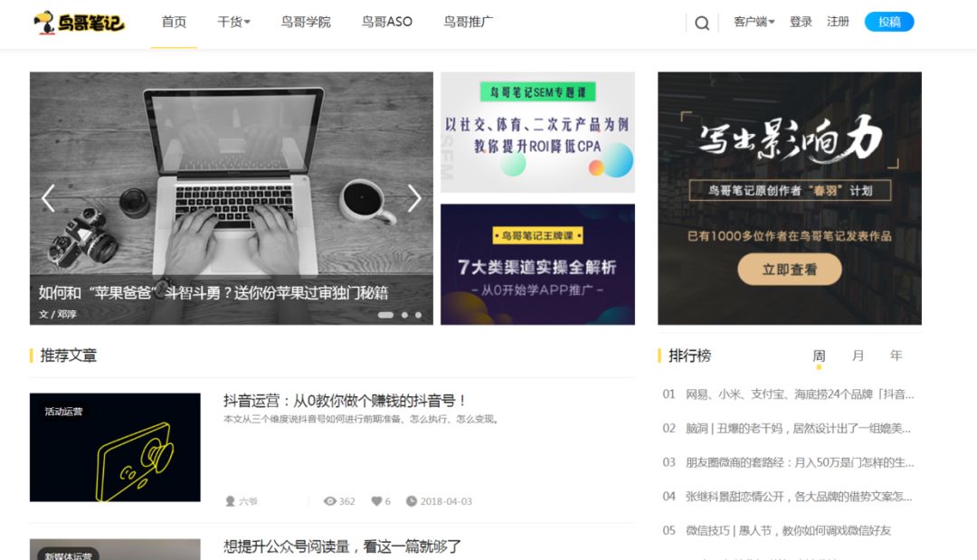Open the 抖音运营 article thumbnail
Screen dimensions: 977x560
click(x=115, y=447)
